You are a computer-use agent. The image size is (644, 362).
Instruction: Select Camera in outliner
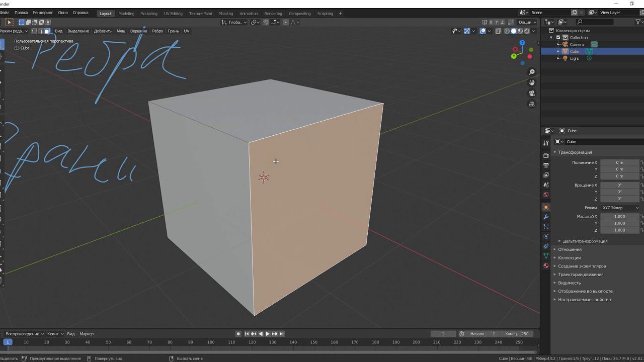pos(577,44)
